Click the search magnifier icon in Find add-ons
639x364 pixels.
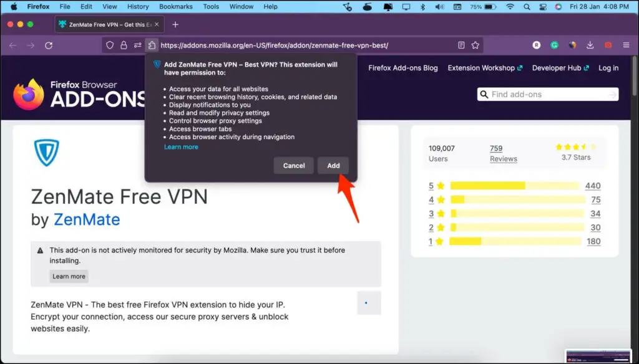click(484, 95)
